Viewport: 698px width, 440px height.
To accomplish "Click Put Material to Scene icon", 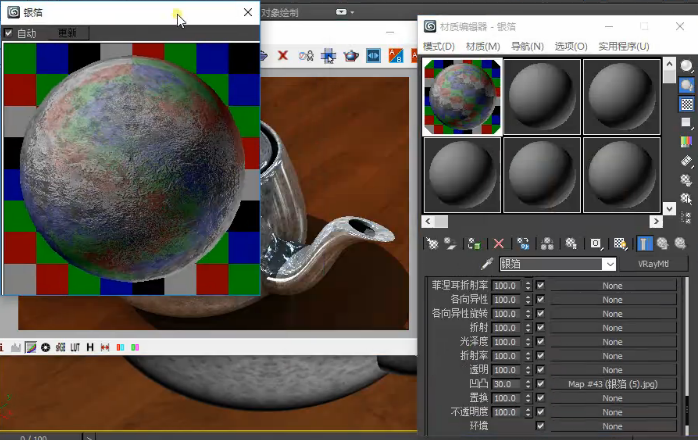I will coord(450,244).
